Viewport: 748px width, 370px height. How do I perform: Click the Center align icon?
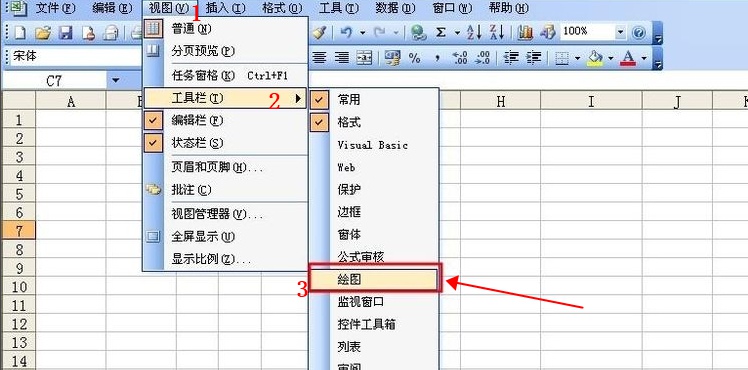click(319, 58)
